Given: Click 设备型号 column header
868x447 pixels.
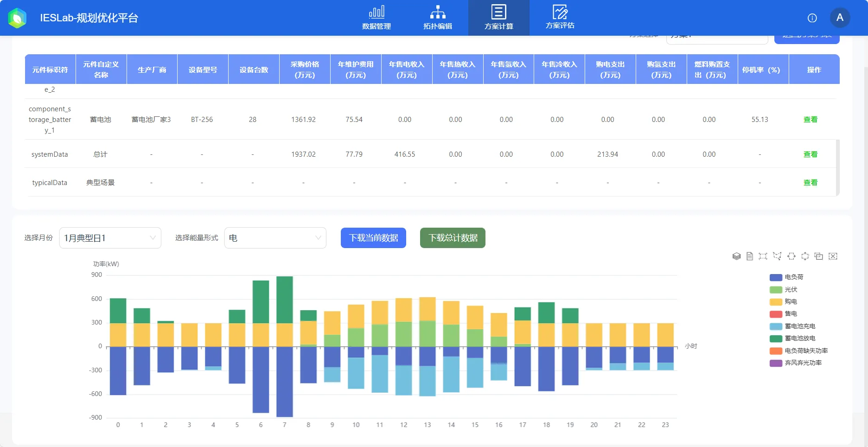Looking at the screenshot, I should [203, 70].
